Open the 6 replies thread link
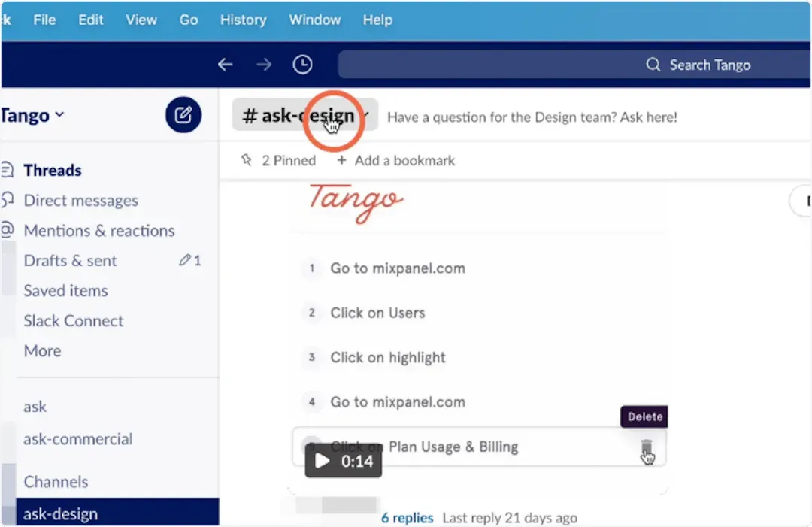Image resolution: width=812 pixels, height=527 pixels. point(408,518)
